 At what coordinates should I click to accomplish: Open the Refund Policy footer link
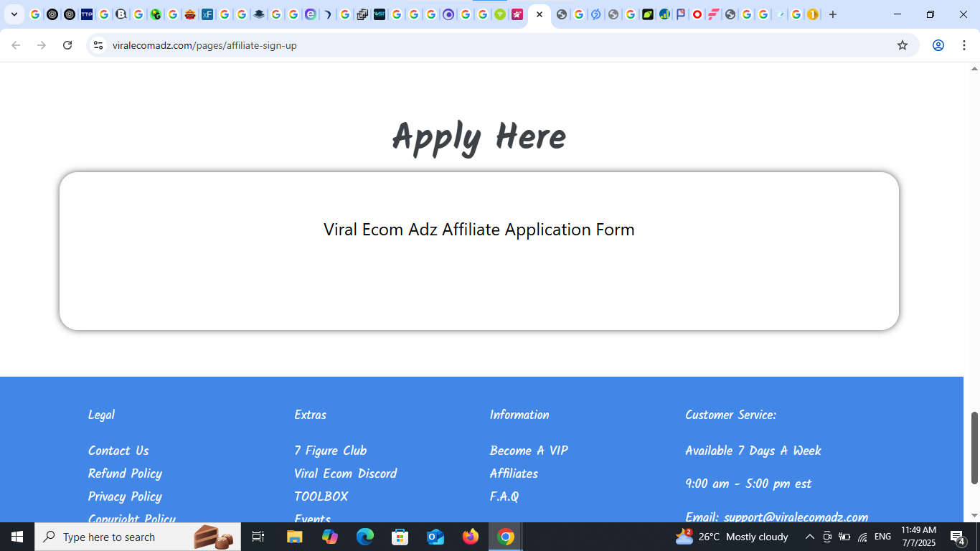pyautogui.click(x=125, y=474)
